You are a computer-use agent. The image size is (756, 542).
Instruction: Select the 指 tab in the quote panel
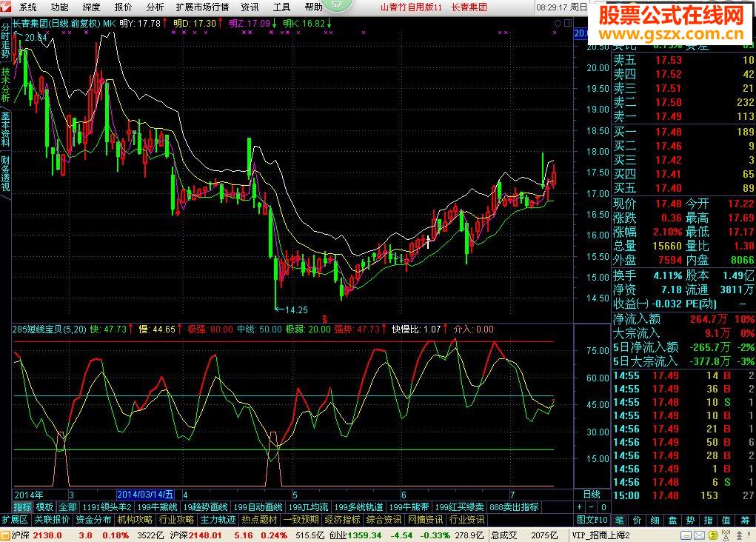point(709,521)
